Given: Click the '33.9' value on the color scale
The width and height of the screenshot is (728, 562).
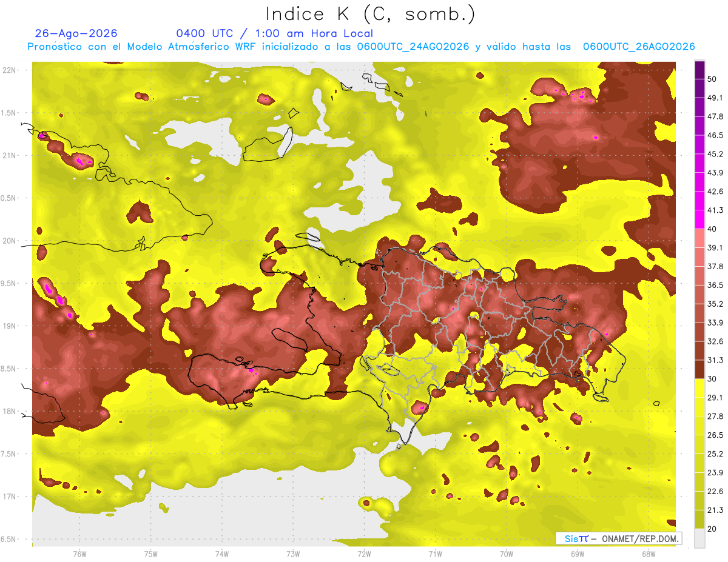Looking at the screenshot, I should (x=715, y=323).
